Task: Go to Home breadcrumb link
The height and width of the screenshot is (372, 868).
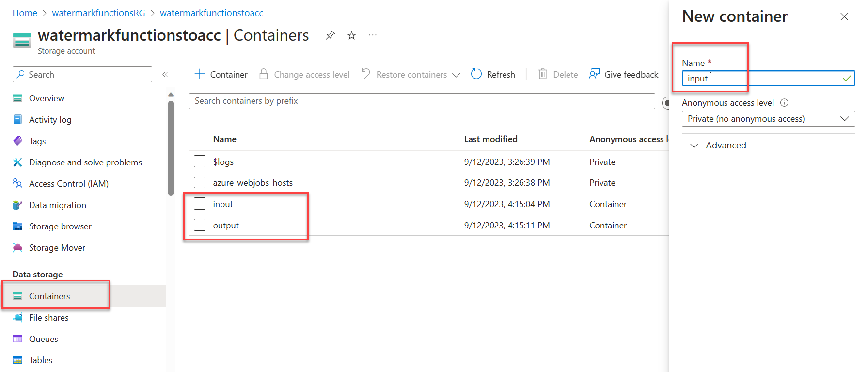Action: 25,13
